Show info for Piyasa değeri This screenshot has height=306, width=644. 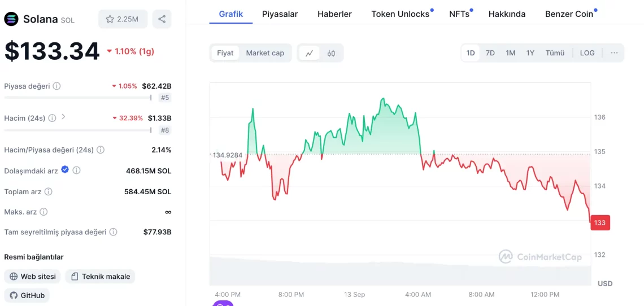[56, 86]
